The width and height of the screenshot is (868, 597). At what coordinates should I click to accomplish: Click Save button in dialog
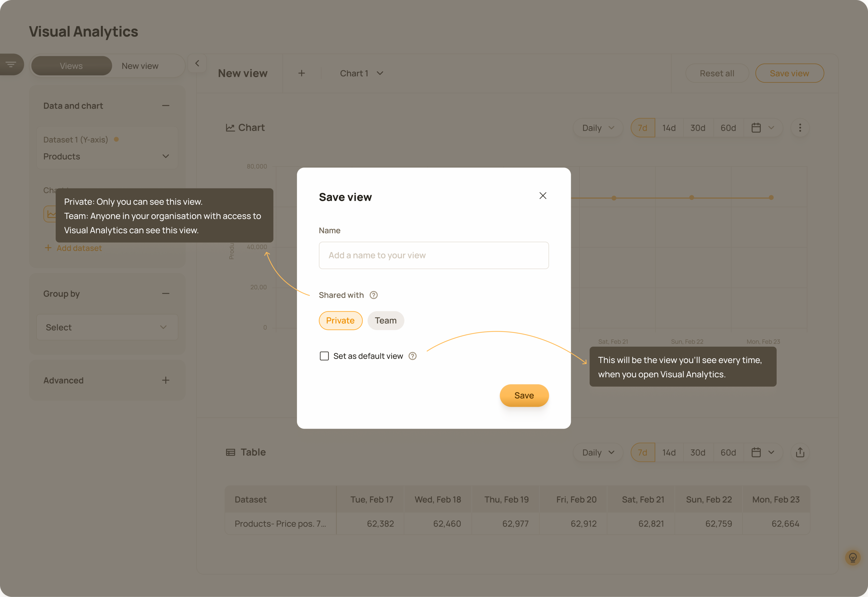pyautogui.click(x=524, y=395)
